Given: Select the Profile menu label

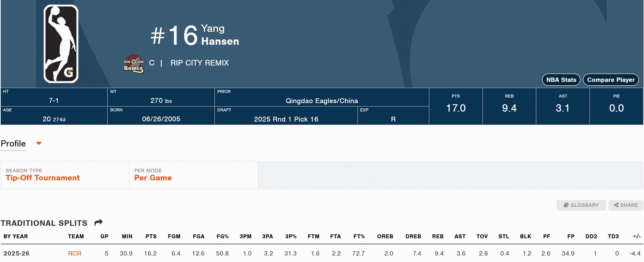Looking at the screenshot, I should 13,143.
